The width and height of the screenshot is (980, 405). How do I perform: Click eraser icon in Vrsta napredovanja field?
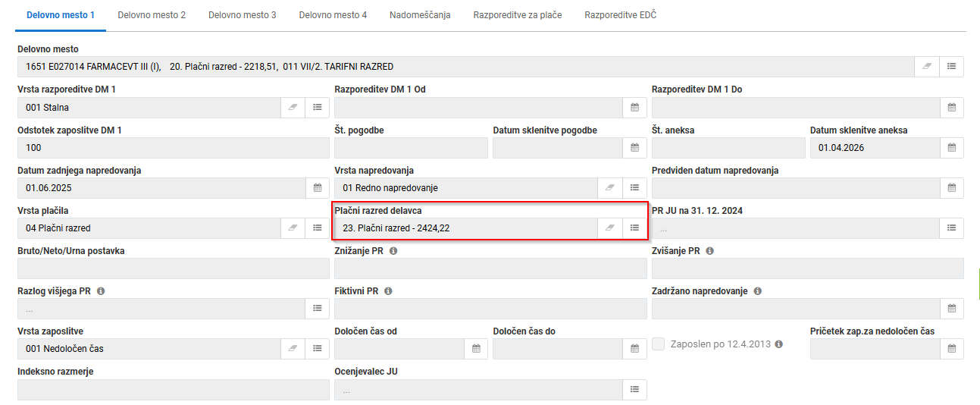coord(609,188)
